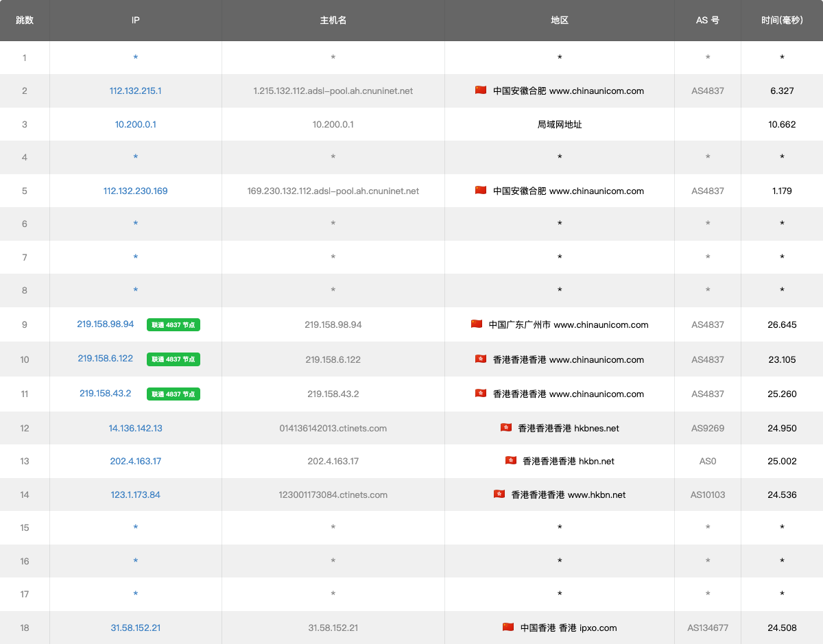Open IP link 31.58.152.21
The image size is (823, 644).
click(x=136, y=628)
